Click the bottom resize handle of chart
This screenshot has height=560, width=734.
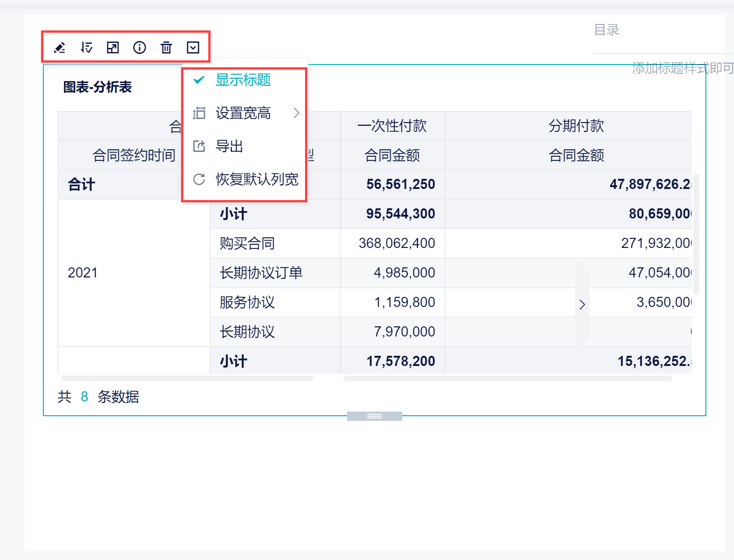click(374, 416)
